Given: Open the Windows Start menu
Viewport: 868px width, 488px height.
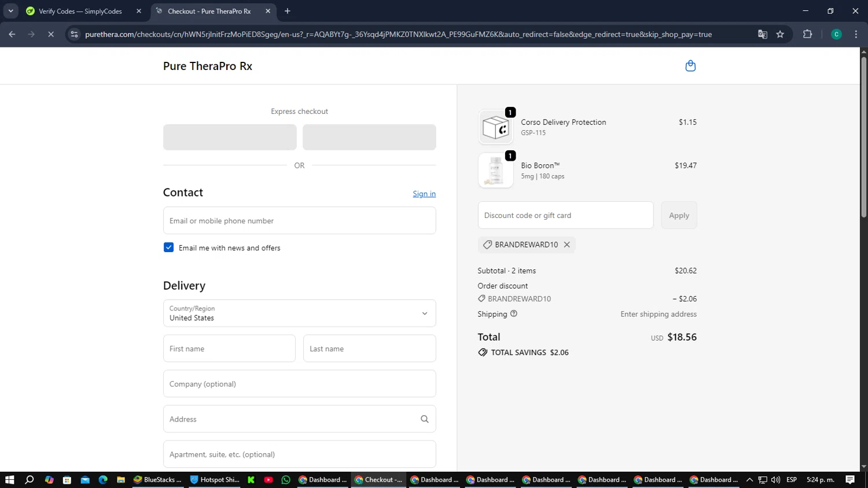Looking at the screenshot, I should click(x=9, y=480).
